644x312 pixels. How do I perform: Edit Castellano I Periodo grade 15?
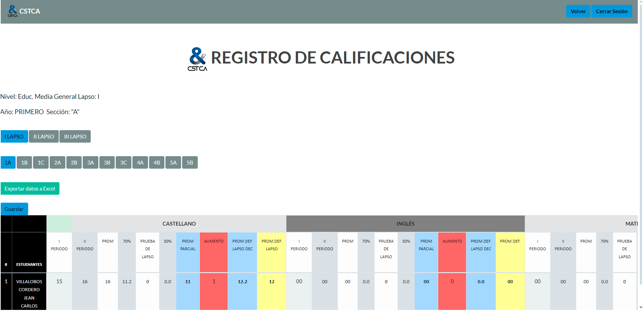(x=59, y=281)
